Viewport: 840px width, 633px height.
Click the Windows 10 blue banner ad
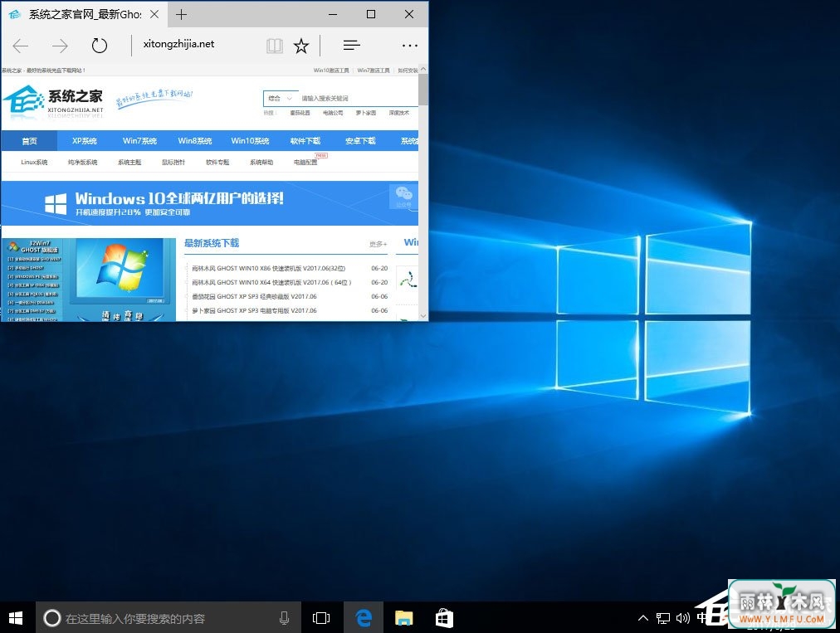tap(209, 203)
